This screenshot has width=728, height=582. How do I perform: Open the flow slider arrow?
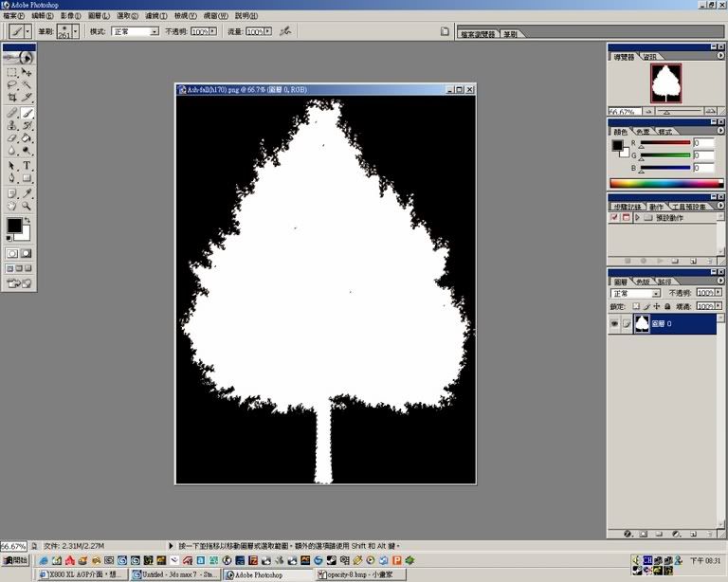pyautogui.click(x=268, y=31)
